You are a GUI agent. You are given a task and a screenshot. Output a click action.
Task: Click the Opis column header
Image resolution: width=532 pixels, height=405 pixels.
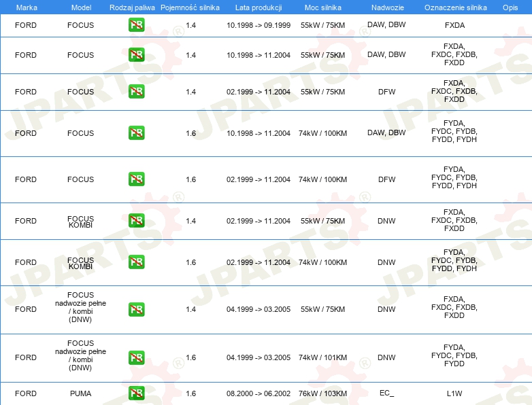tap(510, 7)
